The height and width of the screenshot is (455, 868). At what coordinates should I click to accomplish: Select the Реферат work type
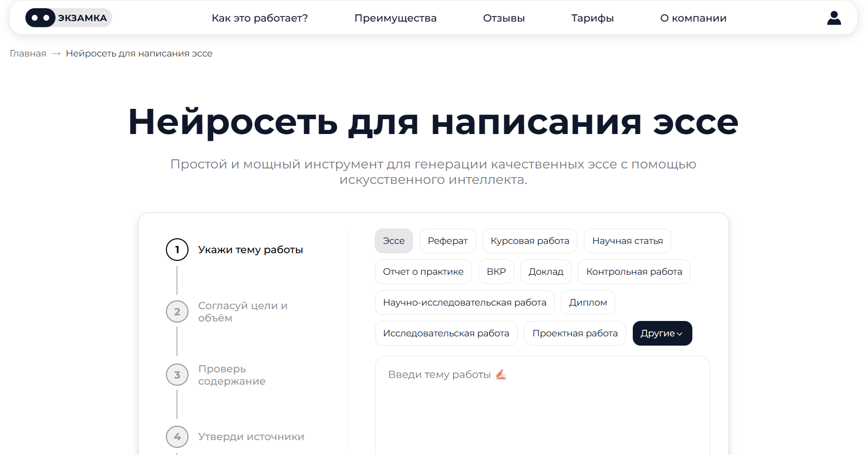(x=448, y=241)
